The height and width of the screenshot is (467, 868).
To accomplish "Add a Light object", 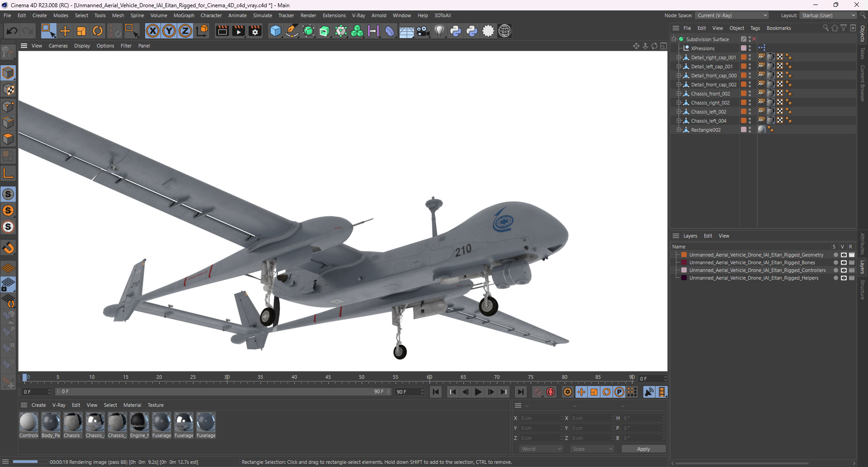I will (x=439, y=31).
